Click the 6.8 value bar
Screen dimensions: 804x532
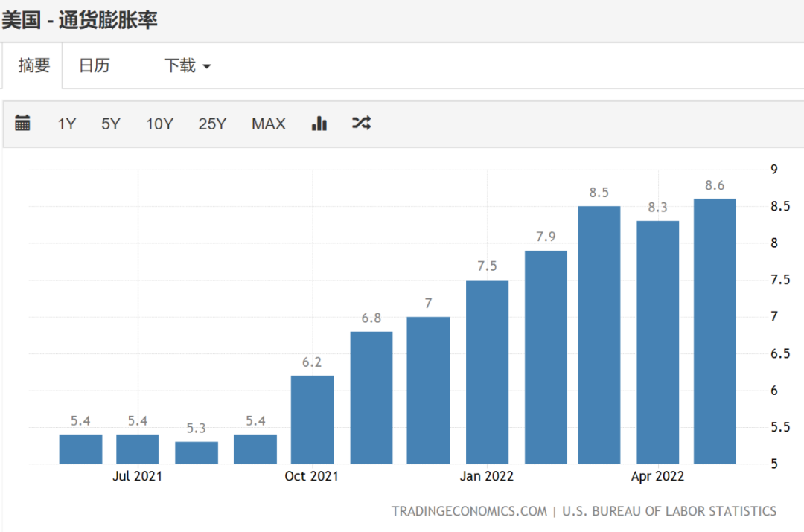[x=371, y=398]
